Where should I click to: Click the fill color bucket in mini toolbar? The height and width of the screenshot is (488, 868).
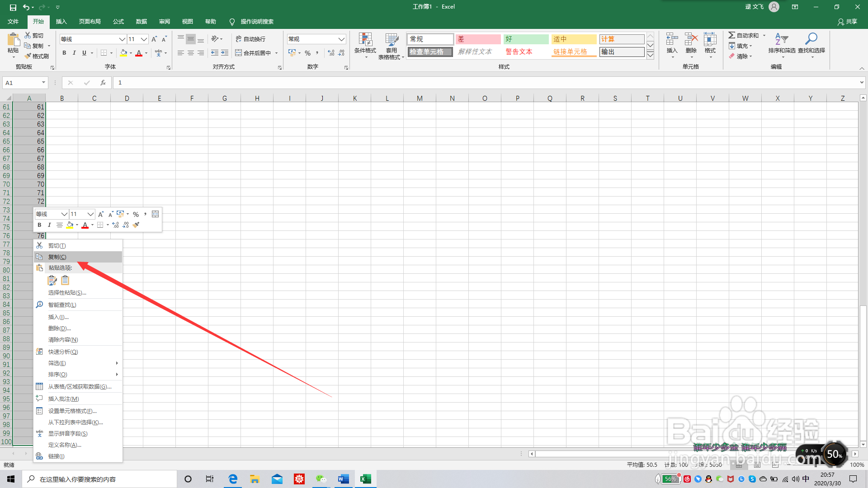coord(70,225)
